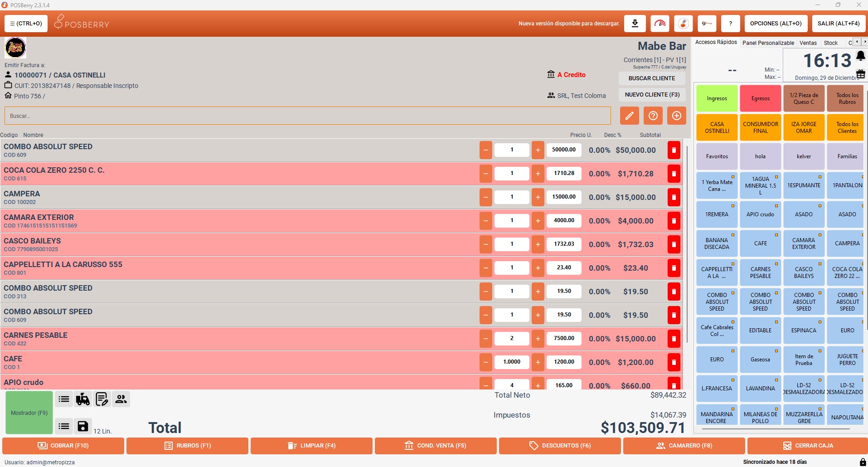Switch to the Ventas tab
Image resolution: width=868 pixels, height=467 pixels.
[x=808, y=43]
